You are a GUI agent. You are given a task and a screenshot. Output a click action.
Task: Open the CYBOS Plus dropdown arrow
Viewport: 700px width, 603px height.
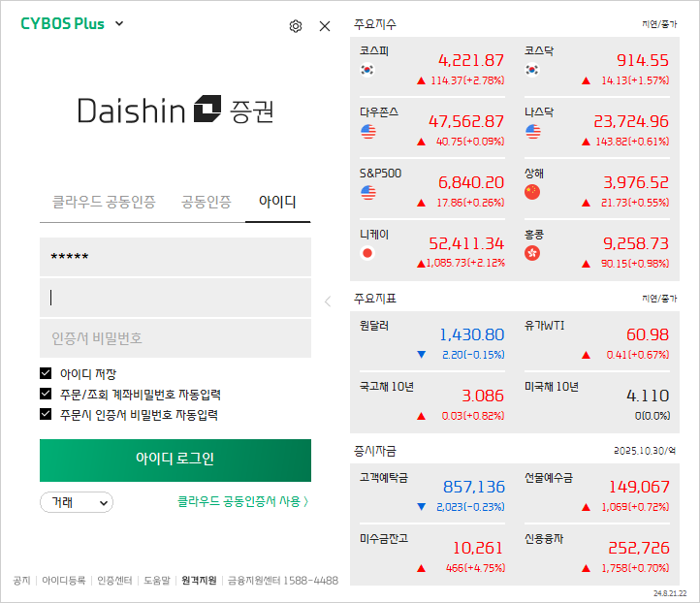tap(119, 23)
